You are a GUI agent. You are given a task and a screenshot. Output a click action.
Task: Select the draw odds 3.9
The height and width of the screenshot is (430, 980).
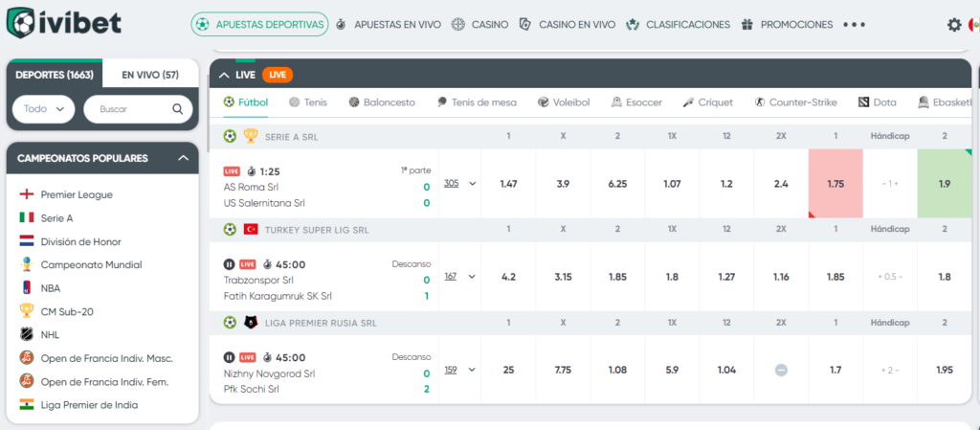563,184
